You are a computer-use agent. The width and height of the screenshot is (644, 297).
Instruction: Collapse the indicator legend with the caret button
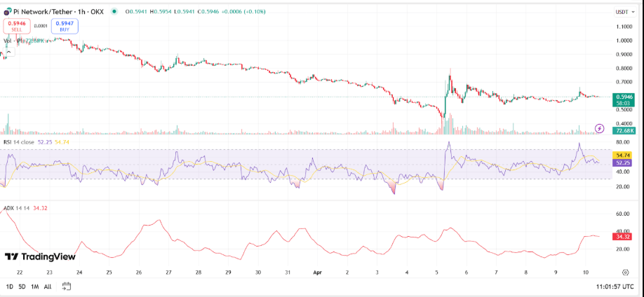(10, 52)
